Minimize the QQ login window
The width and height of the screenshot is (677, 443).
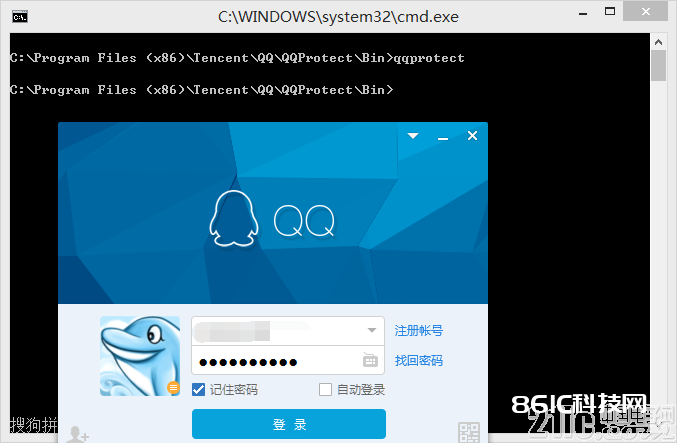click(443, 138)
